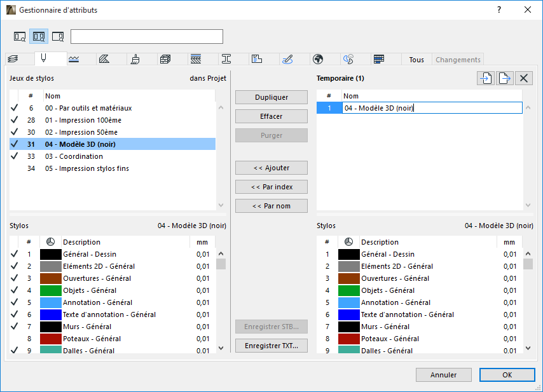Viewport: 543px width, 392px height.
Task: Select the Surfaces paintbrush tab
Action: [135, 59]
